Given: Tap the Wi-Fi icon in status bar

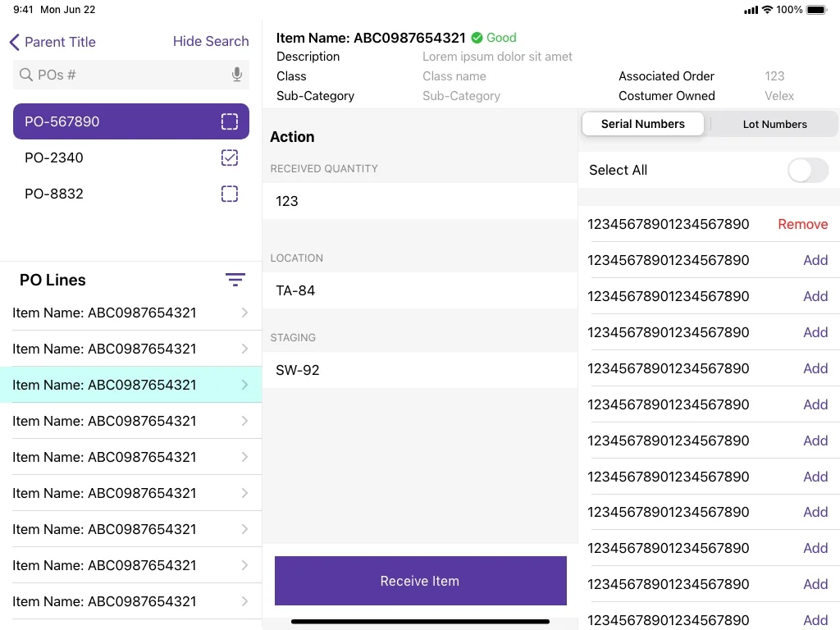Looking at the screenshot, I should pos(767,10).
